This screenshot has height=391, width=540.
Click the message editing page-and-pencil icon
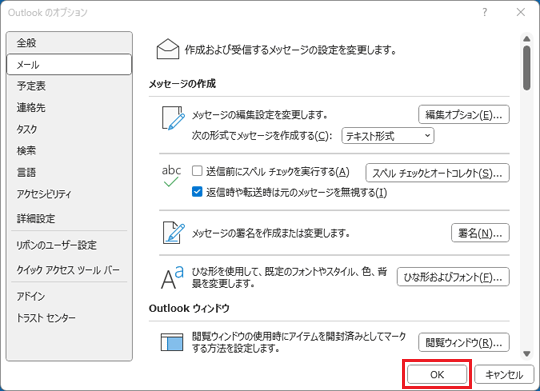click(x=173, y=118)
